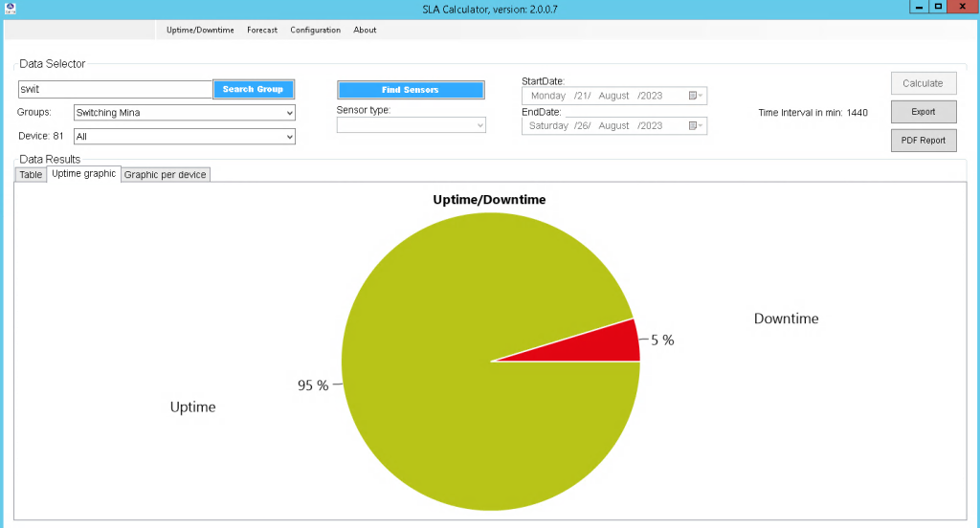Open the Forecast menu
The height and width of the screenshot is (528, 980).
[x=262, y=30]
